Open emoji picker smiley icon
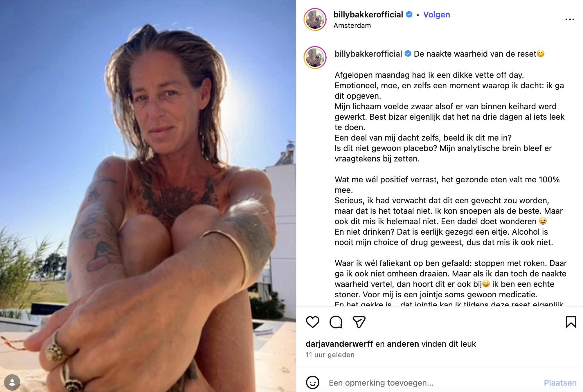The height and width of the screenshot is (392, 583). [x=313, y=382]
